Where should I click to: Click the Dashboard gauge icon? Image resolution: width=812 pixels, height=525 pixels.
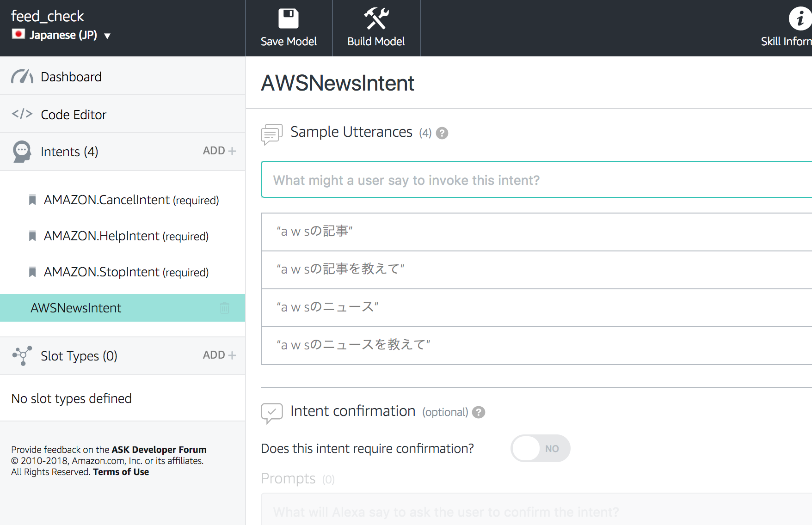pyautogui.click(x=22, y=76)
